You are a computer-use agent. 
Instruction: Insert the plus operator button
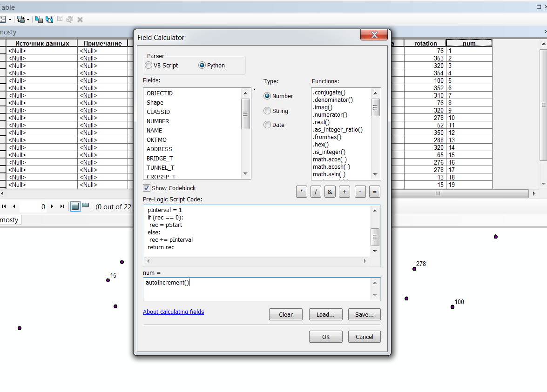[x=344, y=192]
